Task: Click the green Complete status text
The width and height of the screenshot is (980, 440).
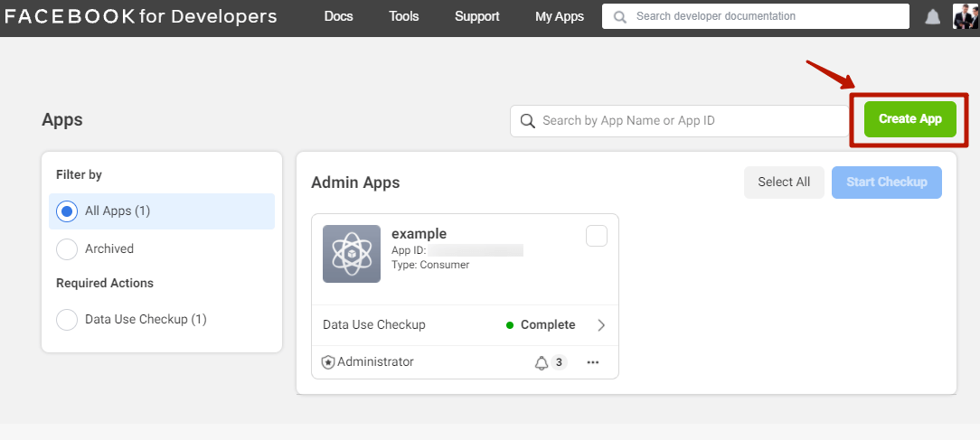Action: (548, 325)
